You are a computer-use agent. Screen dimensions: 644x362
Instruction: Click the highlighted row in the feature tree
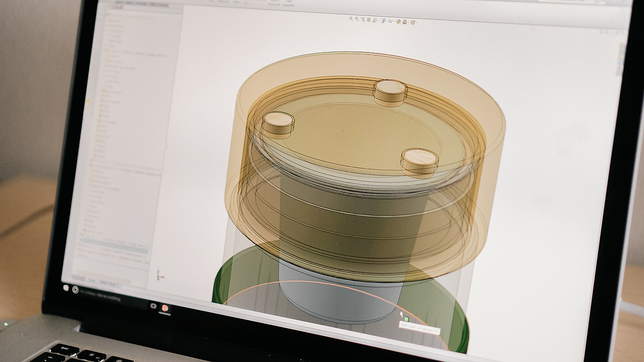[115, 246]
